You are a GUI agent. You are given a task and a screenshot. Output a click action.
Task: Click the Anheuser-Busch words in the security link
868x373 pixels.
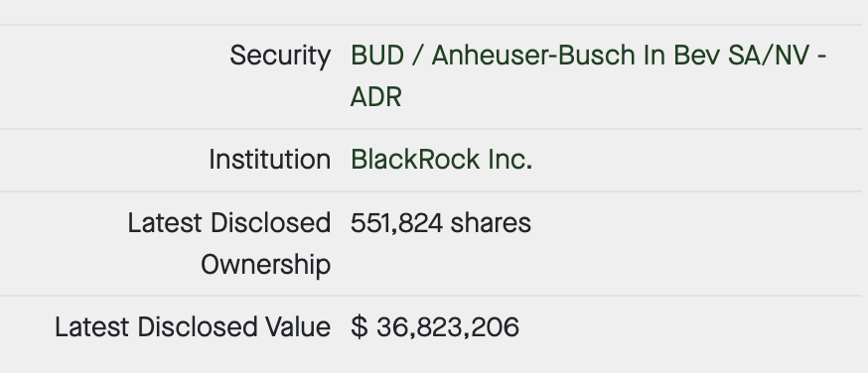[533, 56]
